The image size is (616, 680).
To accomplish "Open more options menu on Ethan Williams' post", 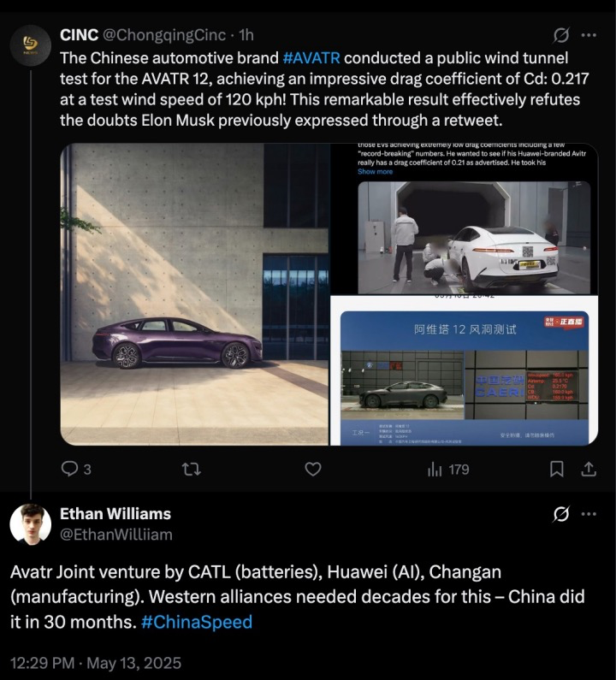I will click(x=589, y=514).
